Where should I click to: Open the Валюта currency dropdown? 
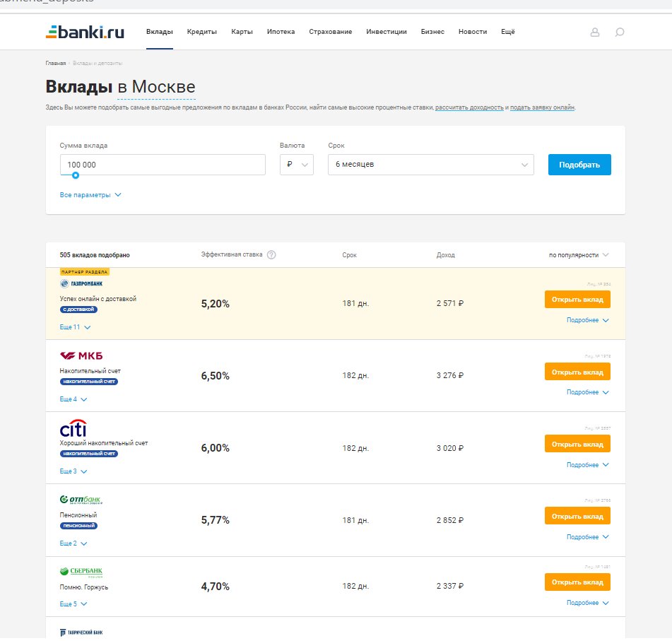click(x=297, y=165)
